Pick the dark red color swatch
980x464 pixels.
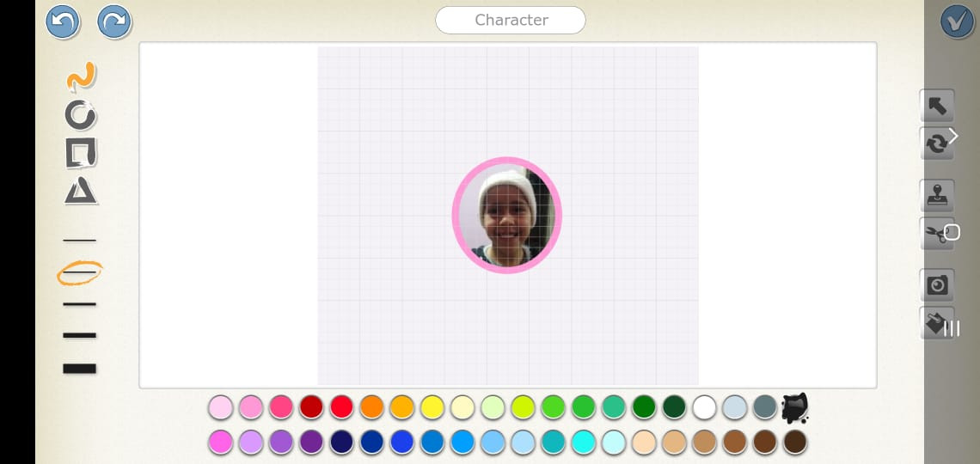tap(311, 407)
